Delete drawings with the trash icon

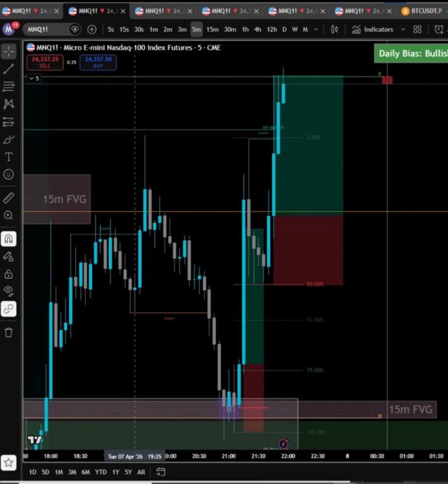click(x=9, y=333)
